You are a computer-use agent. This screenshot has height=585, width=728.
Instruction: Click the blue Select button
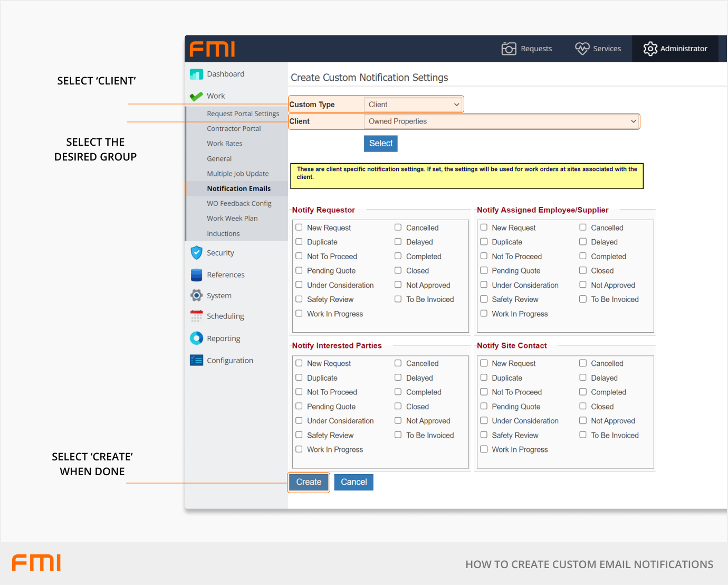point(380,144)
